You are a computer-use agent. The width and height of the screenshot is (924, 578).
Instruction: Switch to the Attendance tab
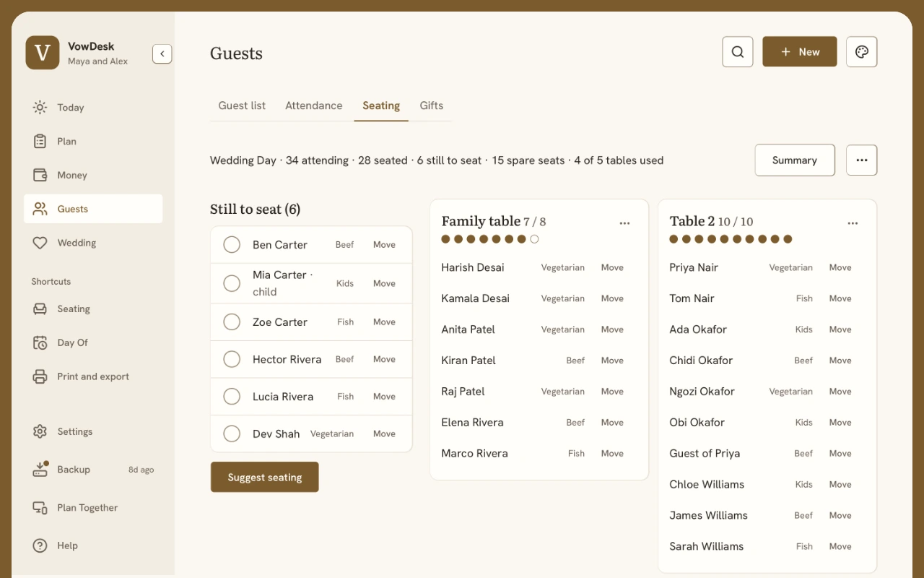[x=314, y=105]
